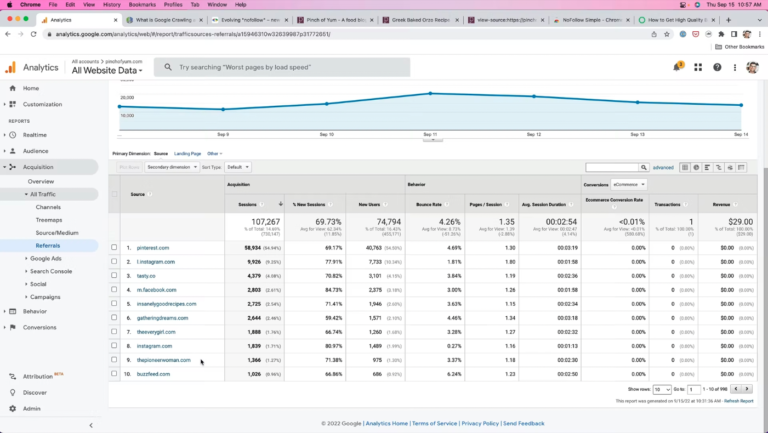Open Discover lightbulb item
768x433 pixels.
tap(29, 392)
